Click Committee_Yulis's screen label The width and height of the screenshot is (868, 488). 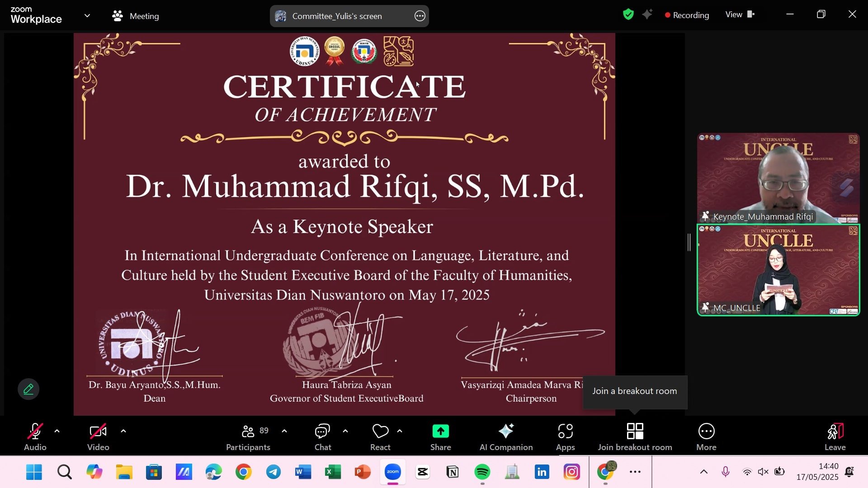[x=337, y=16]
